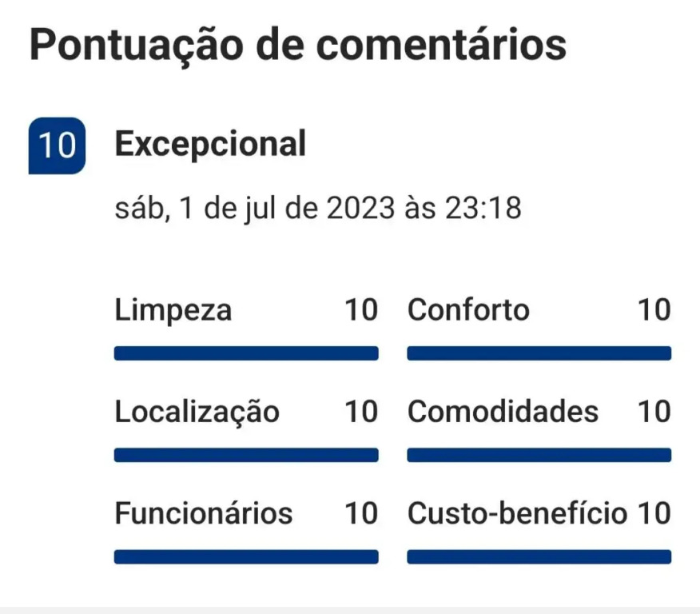Select the Conforto category label
Viewport: 700px width, 614px height.
468,309
